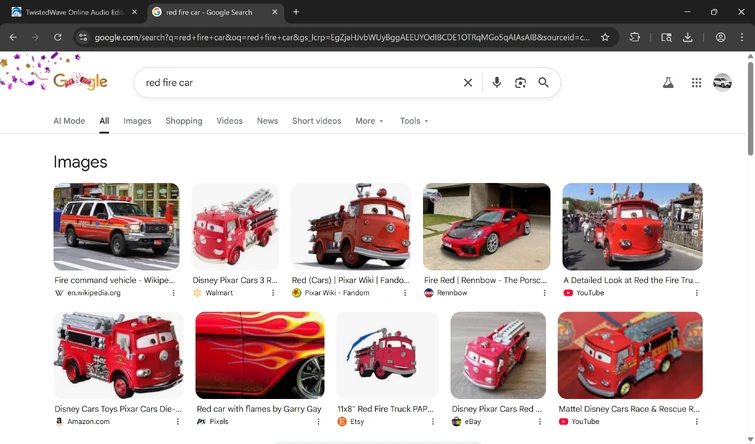This screenshot has height=444, width=755.
Task: Select the All results tab
Action: pyautogui.click(x=104, y=121)
